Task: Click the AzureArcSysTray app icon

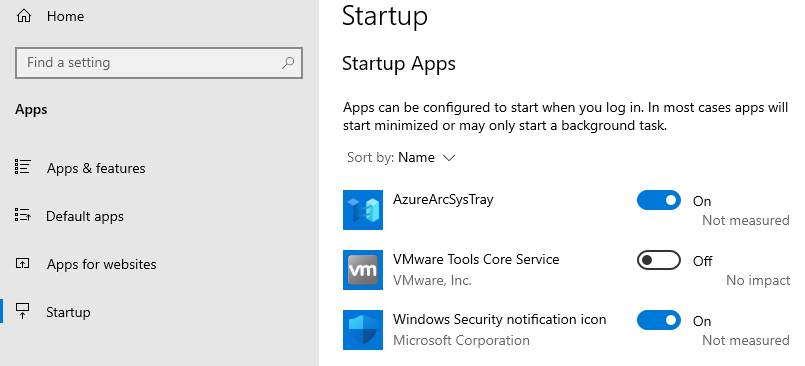Action: click(x=363, y=210)
